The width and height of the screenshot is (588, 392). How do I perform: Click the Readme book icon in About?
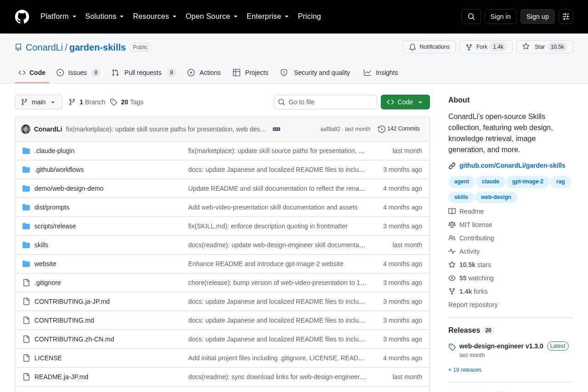(x=452, y=211)
